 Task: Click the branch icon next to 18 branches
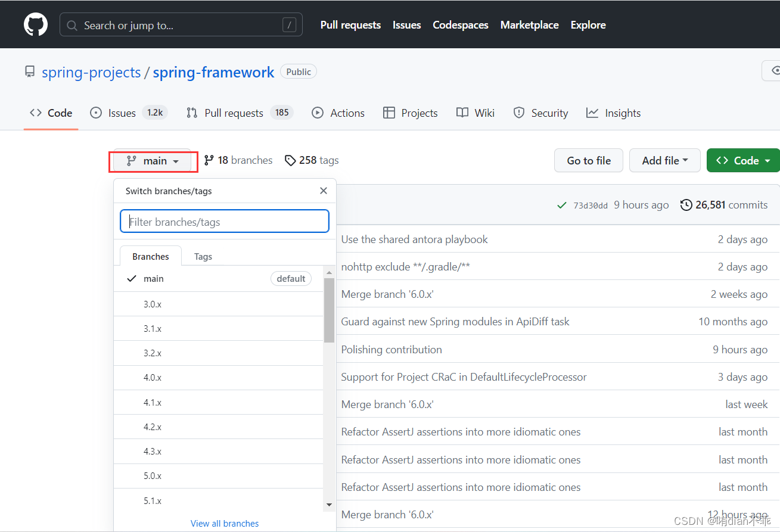pos(209,160)
